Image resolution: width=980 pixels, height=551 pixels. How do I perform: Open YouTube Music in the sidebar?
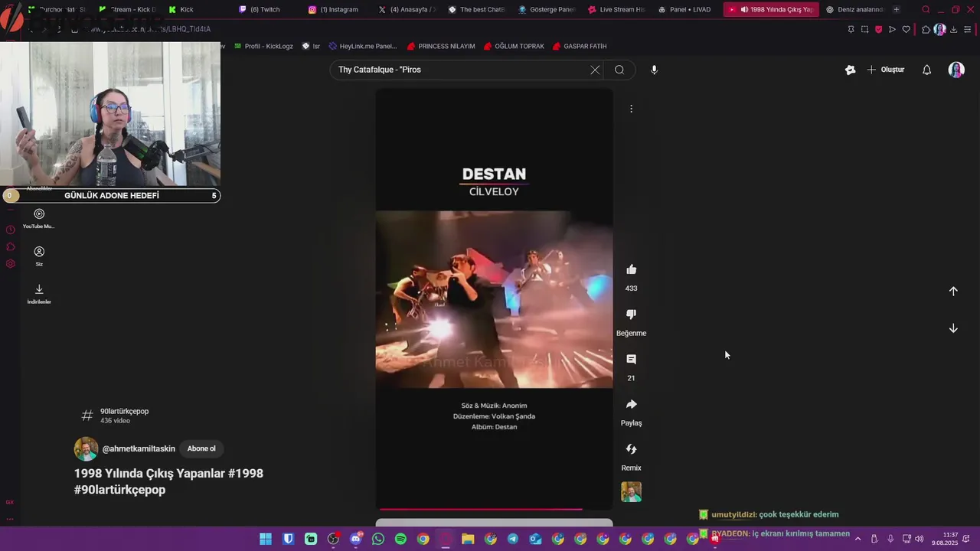pyautogui.click(x=39, y=218)
